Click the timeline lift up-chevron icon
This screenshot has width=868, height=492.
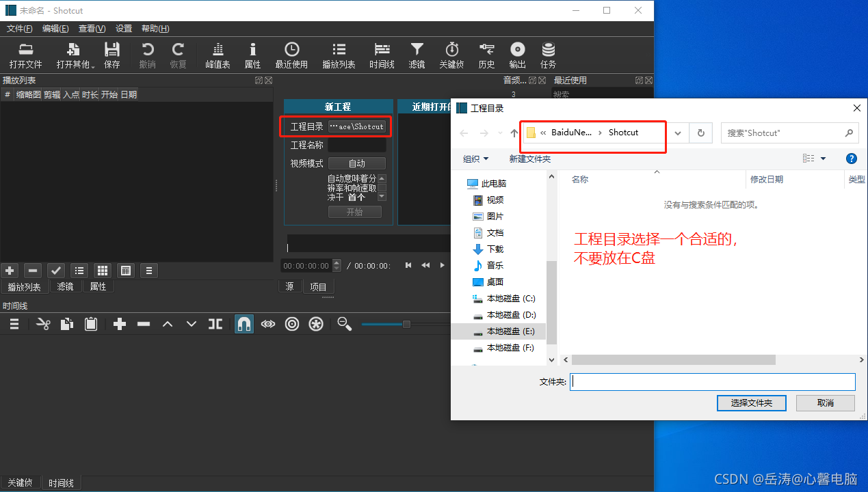[168, 324]
